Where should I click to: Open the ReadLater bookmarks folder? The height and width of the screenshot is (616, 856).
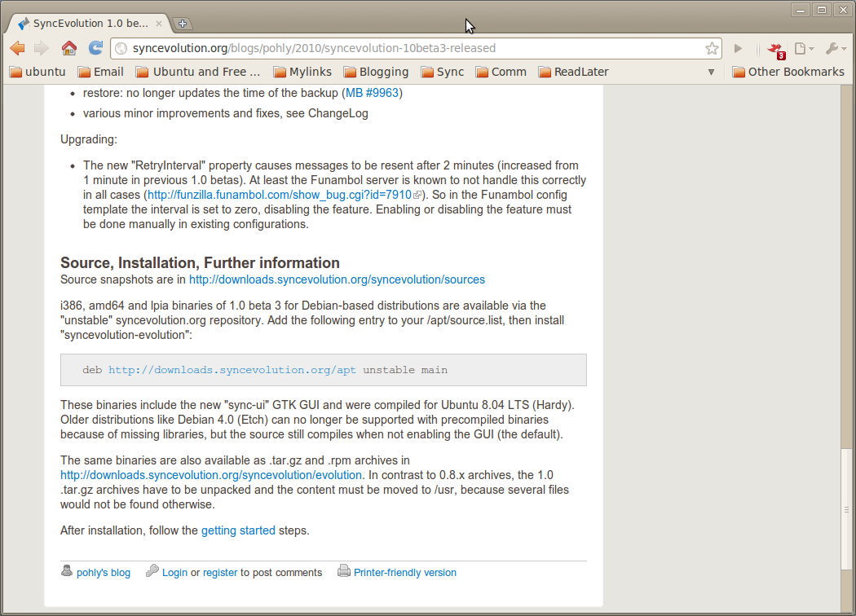point(574,72)
